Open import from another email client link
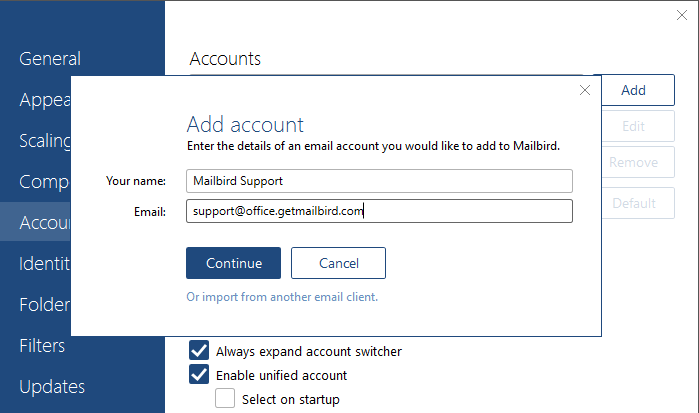Screen dimensions: 699x413 (282, 297)
